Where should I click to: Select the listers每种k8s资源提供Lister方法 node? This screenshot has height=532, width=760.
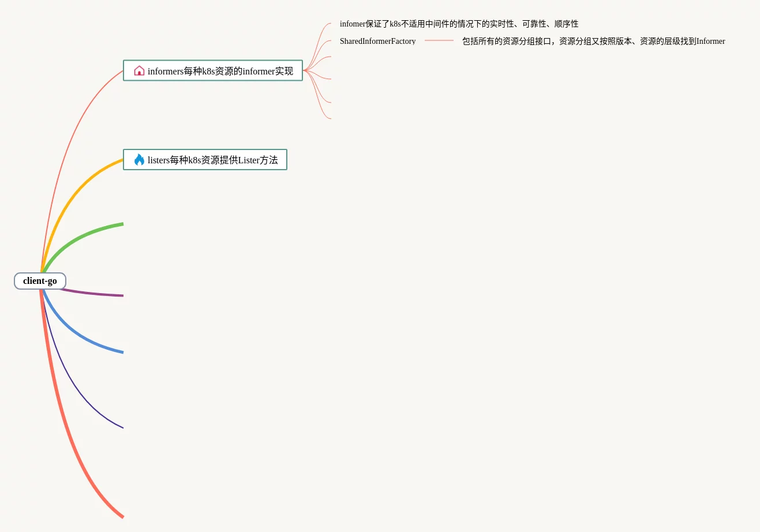pos(212,160)
